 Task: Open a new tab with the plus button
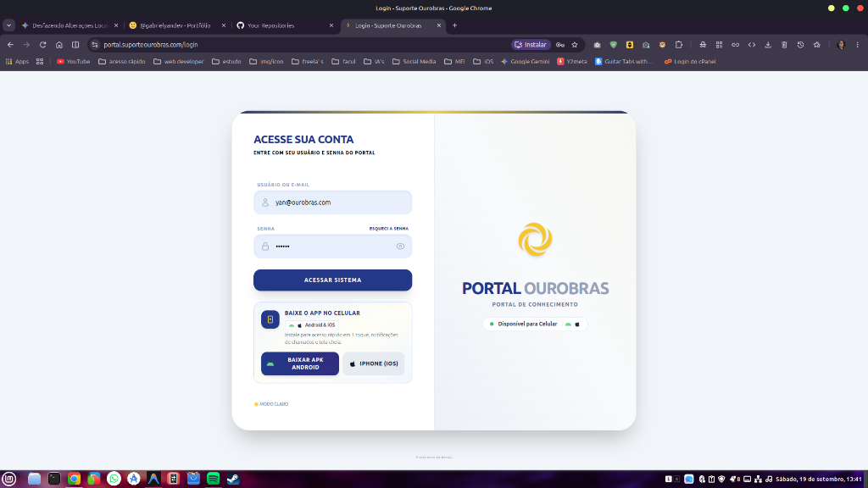tap(454, 25)
